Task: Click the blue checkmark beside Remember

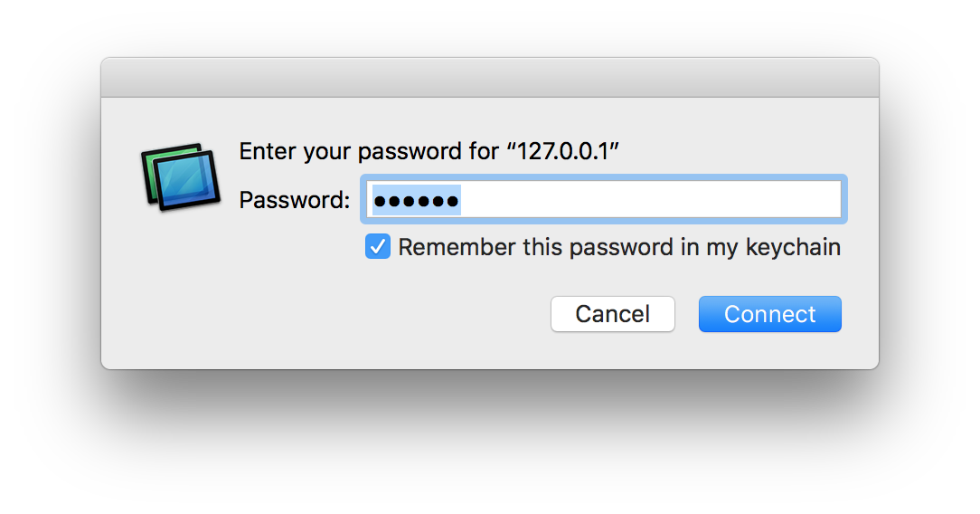Action: (377, 247)
